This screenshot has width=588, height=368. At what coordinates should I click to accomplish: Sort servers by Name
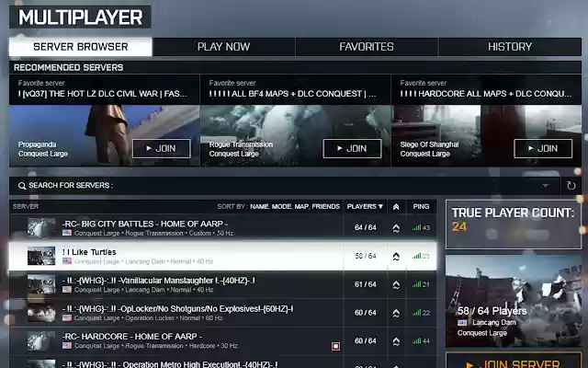click(259, 206)
